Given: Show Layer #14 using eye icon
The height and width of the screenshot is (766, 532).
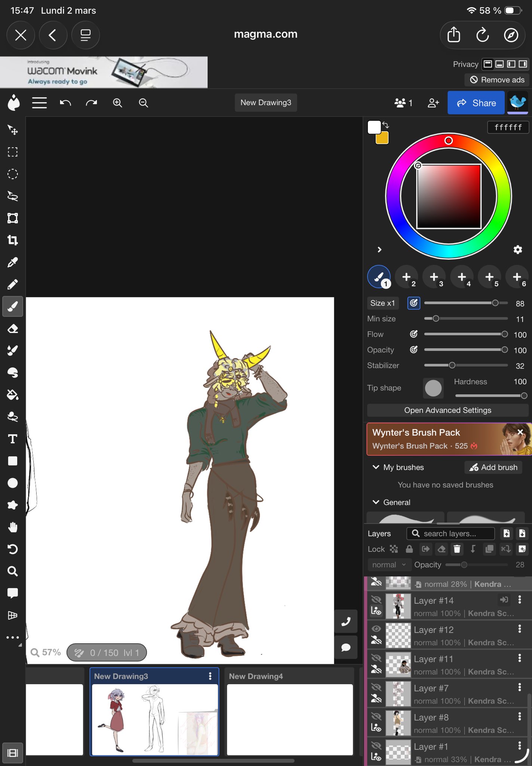Looking at the screenshot, I should pyautogui.click(x=376, y=600).
